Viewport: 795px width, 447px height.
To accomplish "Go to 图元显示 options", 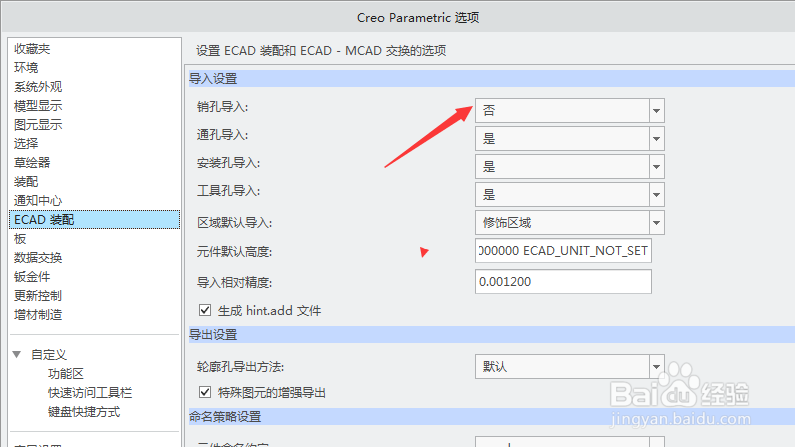I will click(x=38, y=125).
